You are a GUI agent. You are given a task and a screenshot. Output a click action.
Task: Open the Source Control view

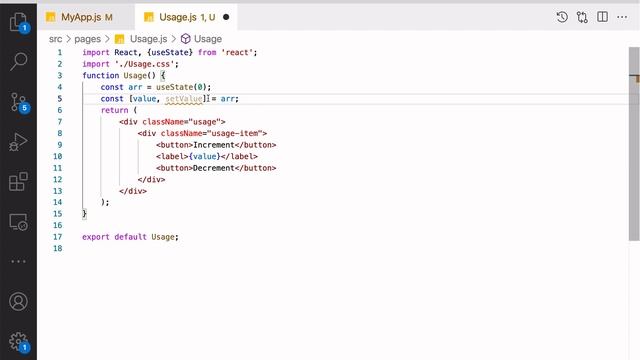coord(19,102)
